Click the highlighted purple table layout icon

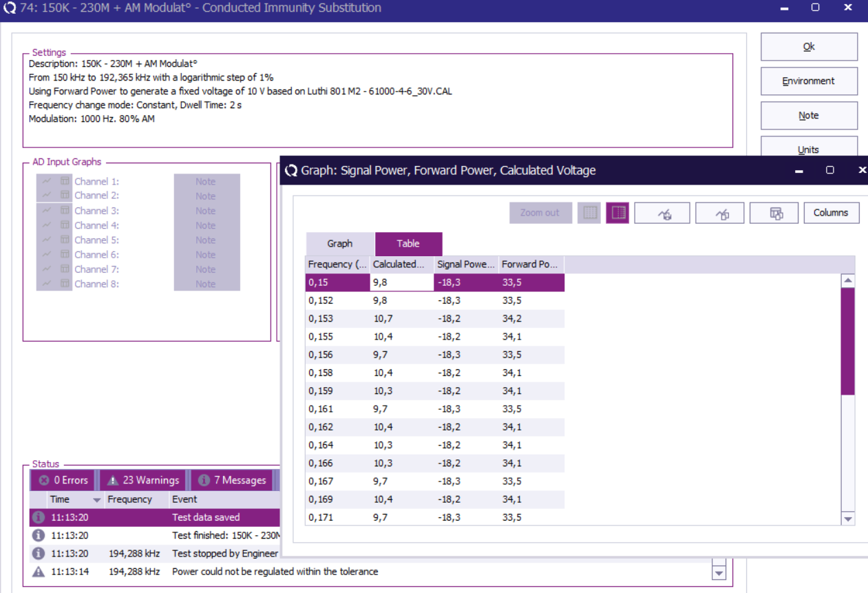(617, 213)
